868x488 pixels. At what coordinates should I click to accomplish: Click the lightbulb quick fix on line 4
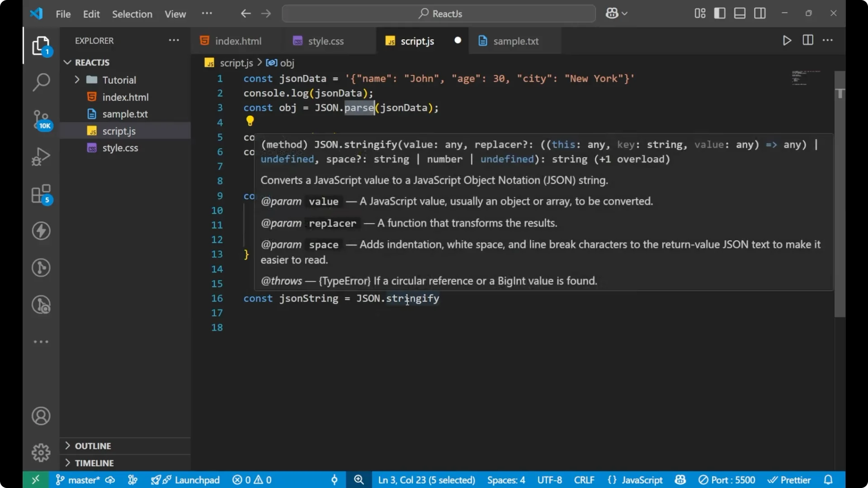click(x=250, y=121)
